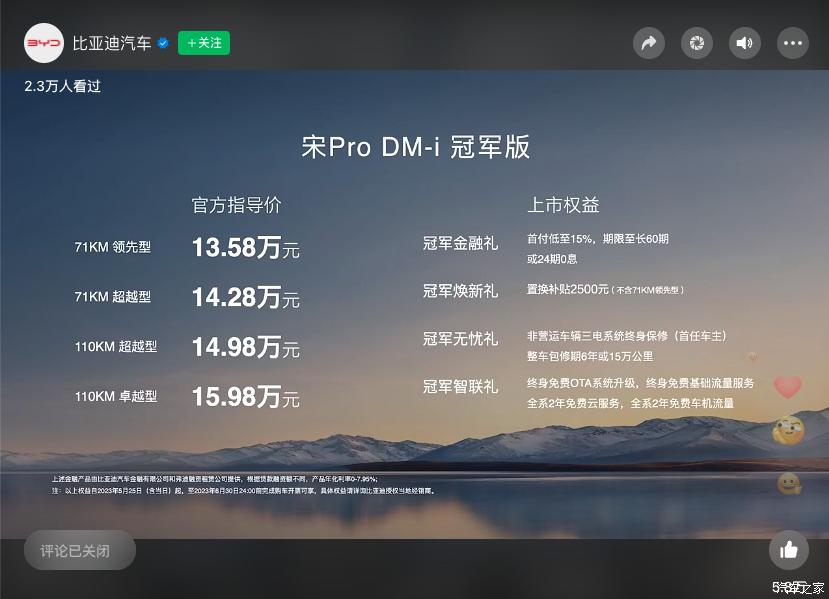Click the 整车包修期6年或15万公里 text
Image resolution: width=829 pixels, height=599 pixels.
(x=590, y=356)
